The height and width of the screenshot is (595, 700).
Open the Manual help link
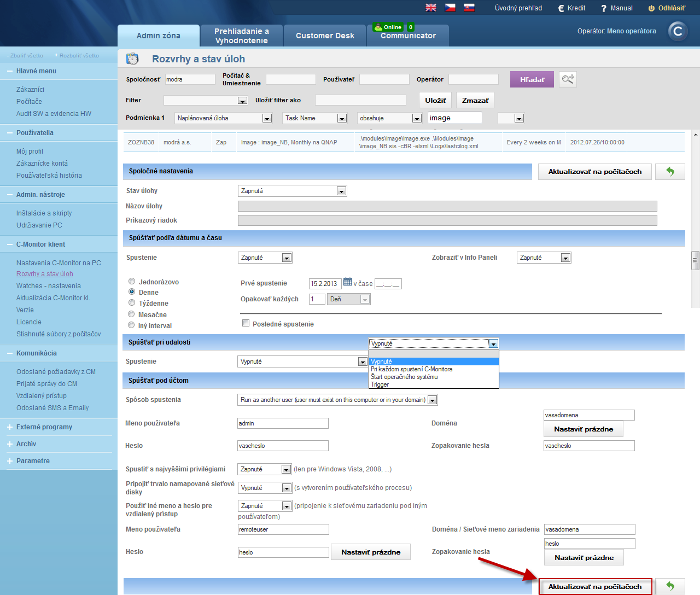pos(616,8)
